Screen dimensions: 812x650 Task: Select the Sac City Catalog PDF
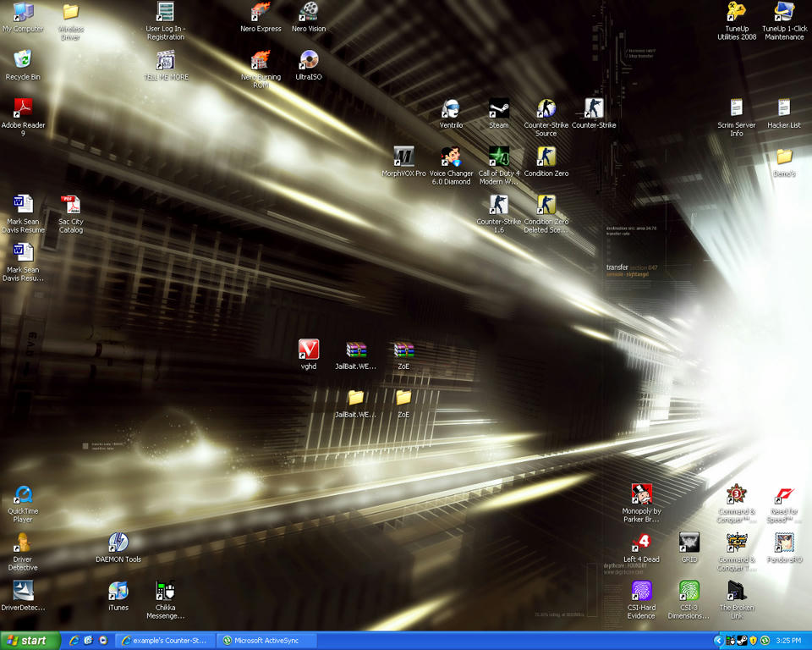click(70, 214)
